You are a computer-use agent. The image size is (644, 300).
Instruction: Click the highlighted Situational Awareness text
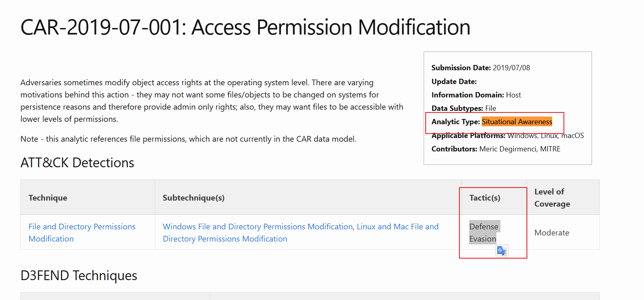click(x=517, y=122)
